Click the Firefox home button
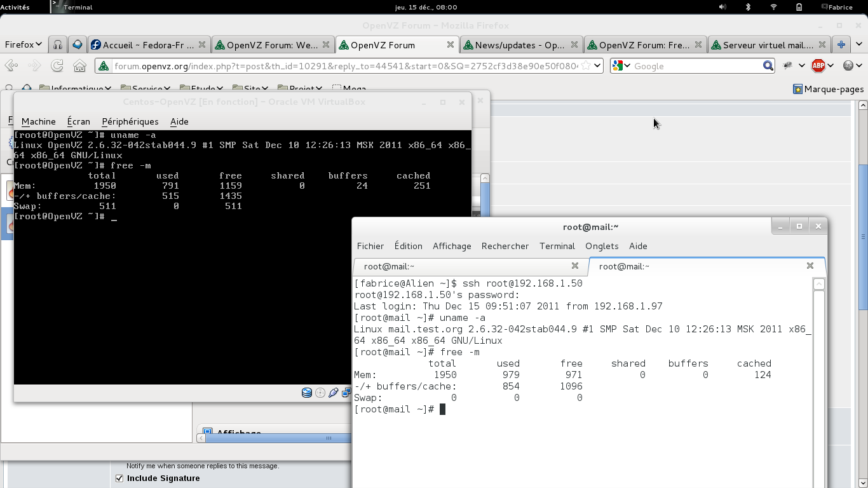This screenshot has height=488, width=868. coord(79,66)
